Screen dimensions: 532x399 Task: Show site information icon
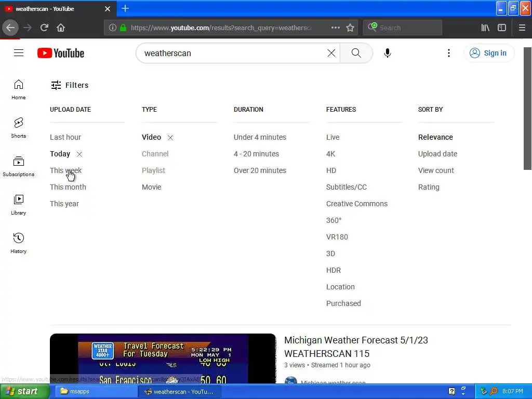[113, 28]
